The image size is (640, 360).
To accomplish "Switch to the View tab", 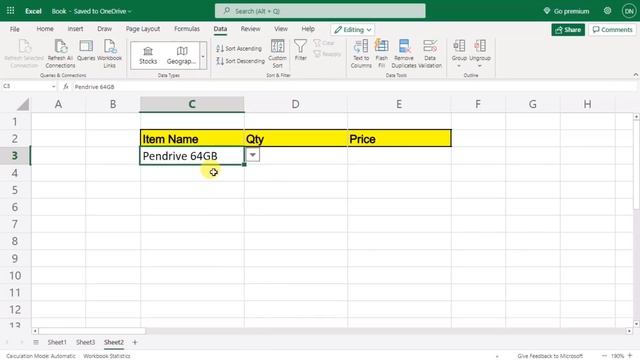I will pyautogui.click(x=281, y=29).
